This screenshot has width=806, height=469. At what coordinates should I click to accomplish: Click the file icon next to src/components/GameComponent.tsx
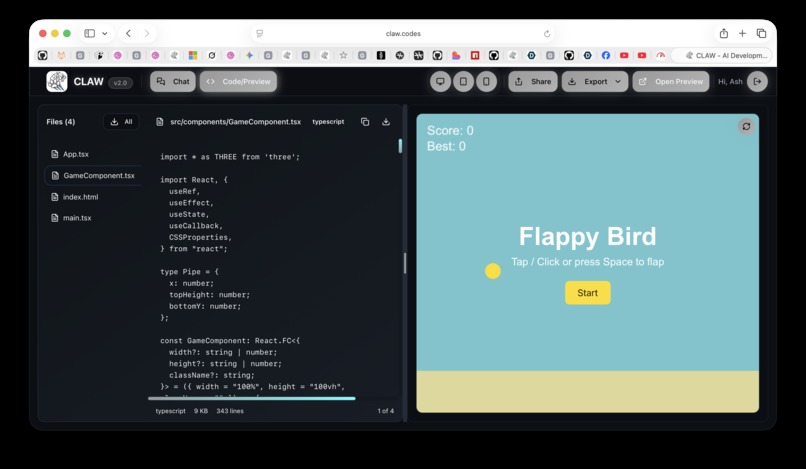[x=160, y=122]
